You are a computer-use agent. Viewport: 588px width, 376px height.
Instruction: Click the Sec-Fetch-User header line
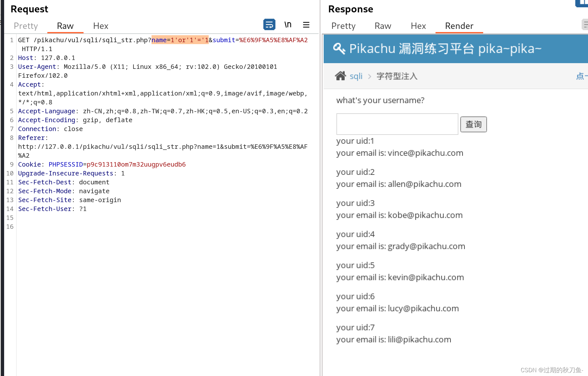52,209
